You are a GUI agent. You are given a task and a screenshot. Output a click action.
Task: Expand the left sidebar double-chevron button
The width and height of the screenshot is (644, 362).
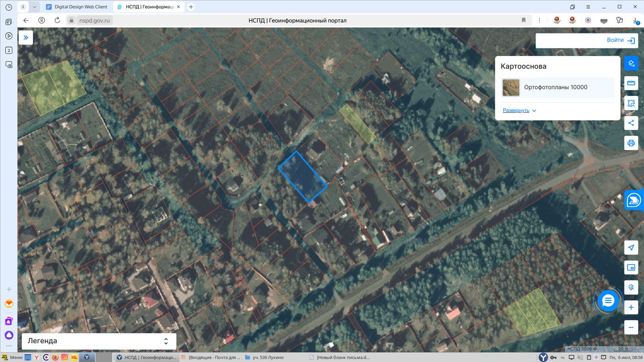[26, 38]
